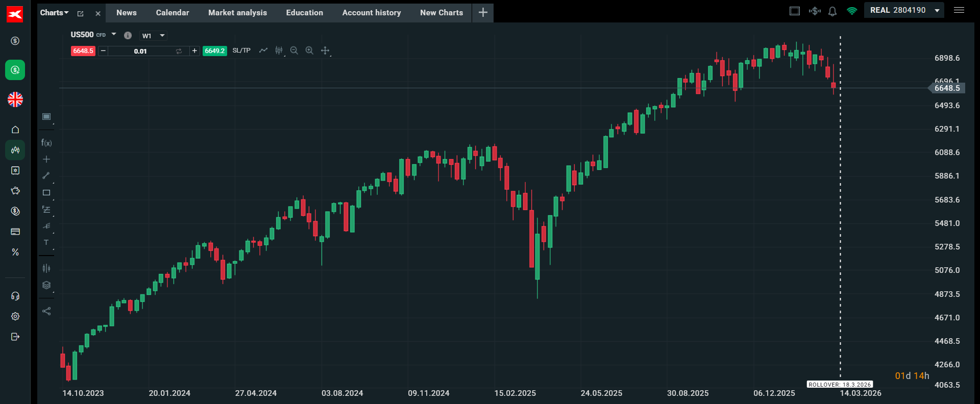Click the green 6649.2 buy button
The height and width of the screenshot is (404, 980).
click(215, 51)
